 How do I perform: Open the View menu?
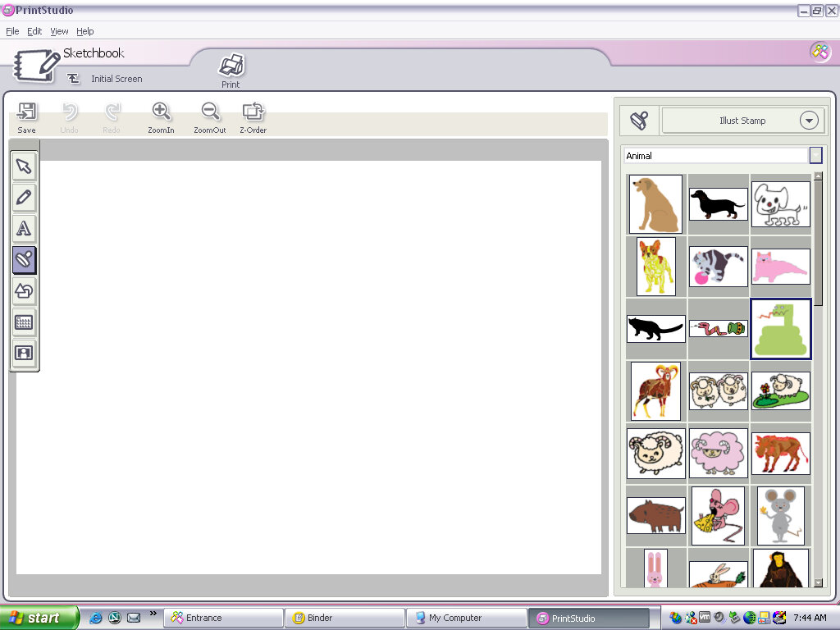click(59, 31)
